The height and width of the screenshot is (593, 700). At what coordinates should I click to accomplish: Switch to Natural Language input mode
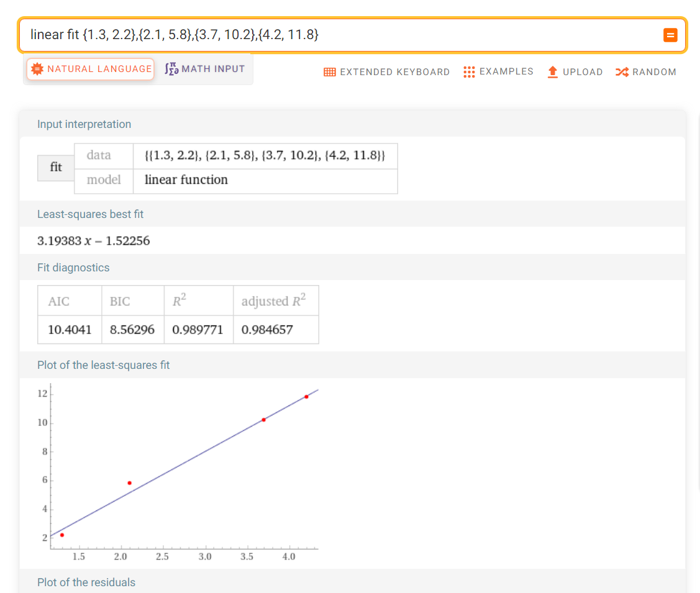pyautogui.click(x=90, y=69)
